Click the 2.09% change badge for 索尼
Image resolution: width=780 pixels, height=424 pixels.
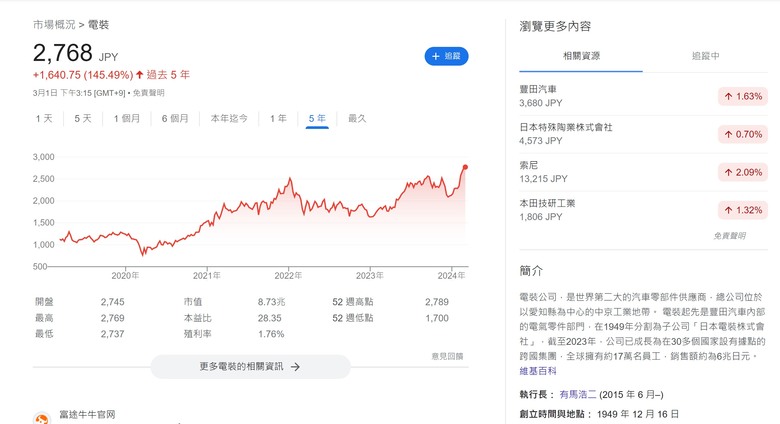(743, 172)
